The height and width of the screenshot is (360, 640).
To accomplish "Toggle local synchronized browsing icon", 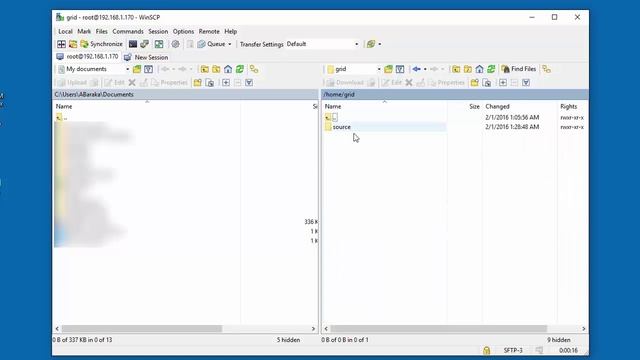I will pos(254,69).
